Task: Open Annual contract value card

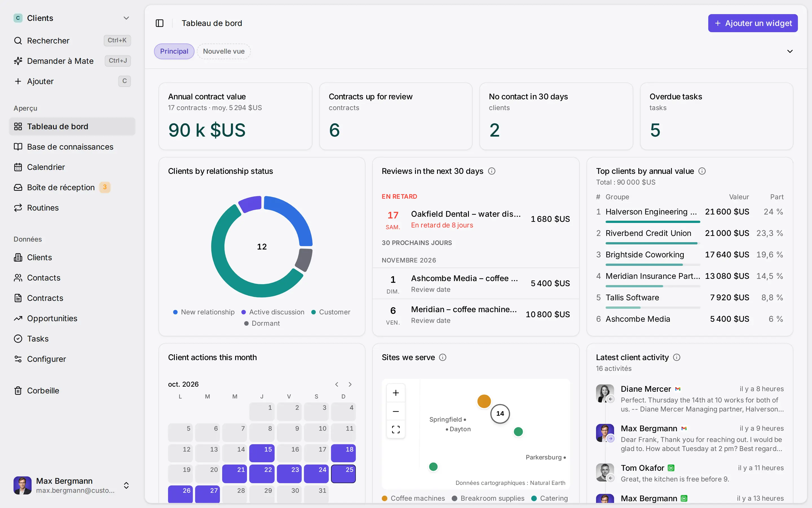Action: coord(235,116)
